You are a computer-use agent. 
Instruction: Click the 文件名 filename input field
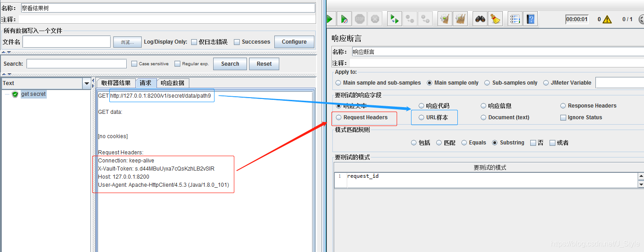(67, 42)
